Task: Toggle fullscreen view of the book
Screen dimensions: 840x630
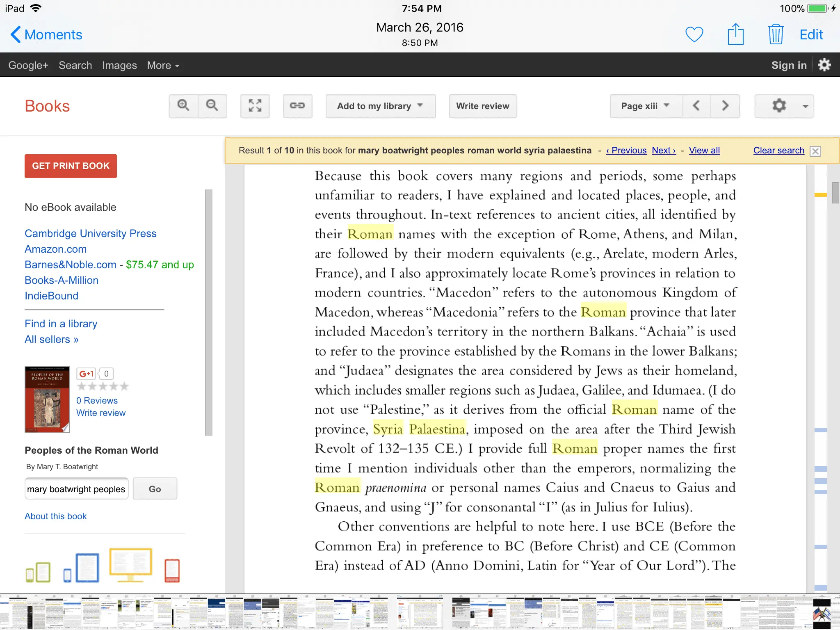Action: pyautogui.click(x=255, y=106)
